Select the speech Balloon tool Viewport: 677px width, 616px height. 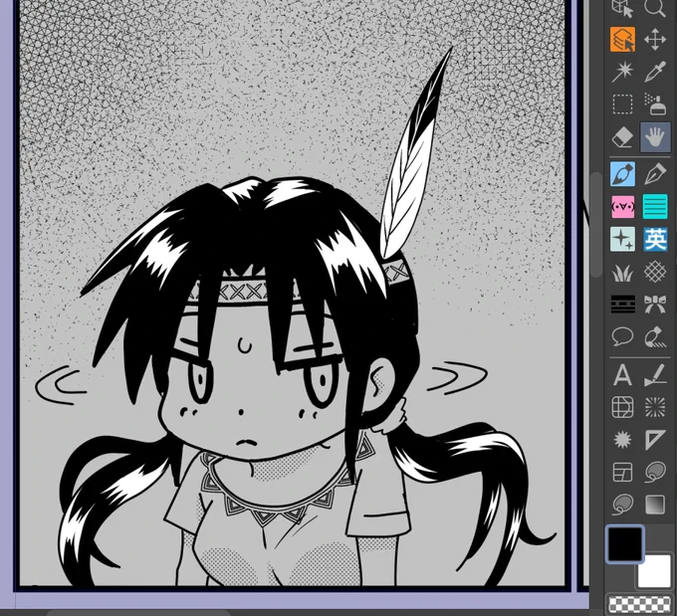[622, 336]
